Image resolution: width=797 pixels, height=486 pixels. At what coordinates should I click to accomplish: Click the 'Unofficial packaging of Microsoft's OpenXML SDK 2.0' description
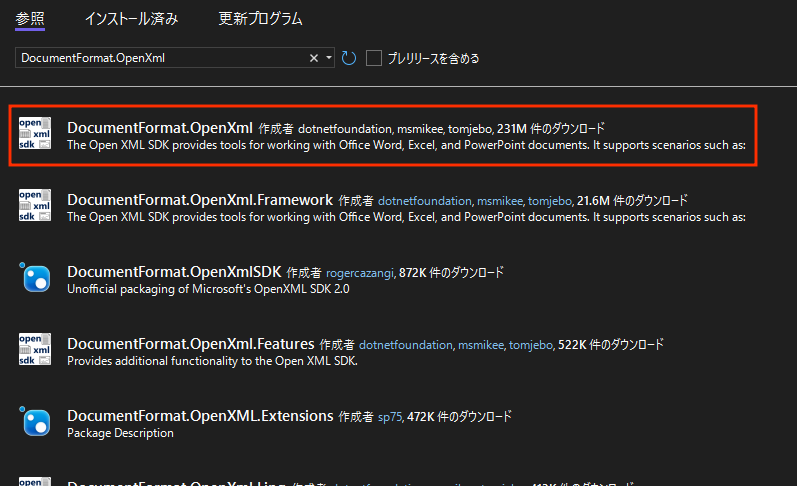point(208,289)
